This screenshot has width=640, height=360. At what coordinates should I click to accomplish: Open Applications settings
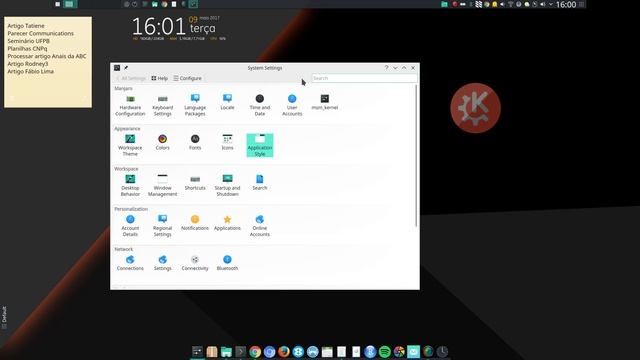click(x=227, y=223)
